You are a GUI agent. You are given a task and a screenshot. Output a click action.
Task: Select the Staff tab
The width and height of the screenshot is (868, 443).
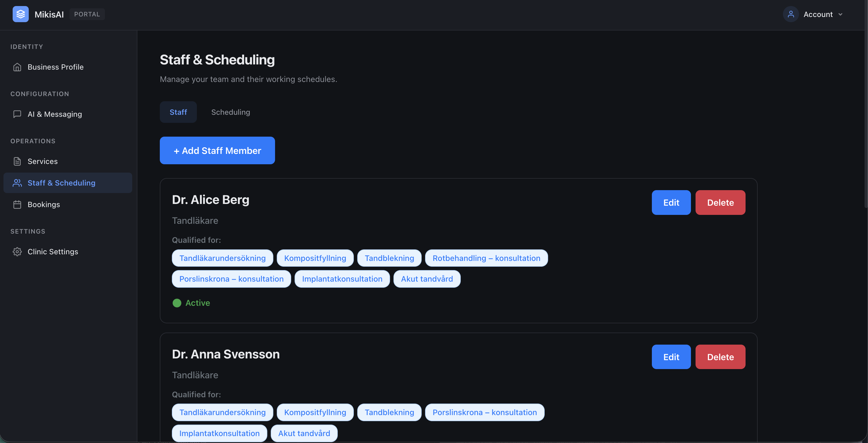(178, 112)
